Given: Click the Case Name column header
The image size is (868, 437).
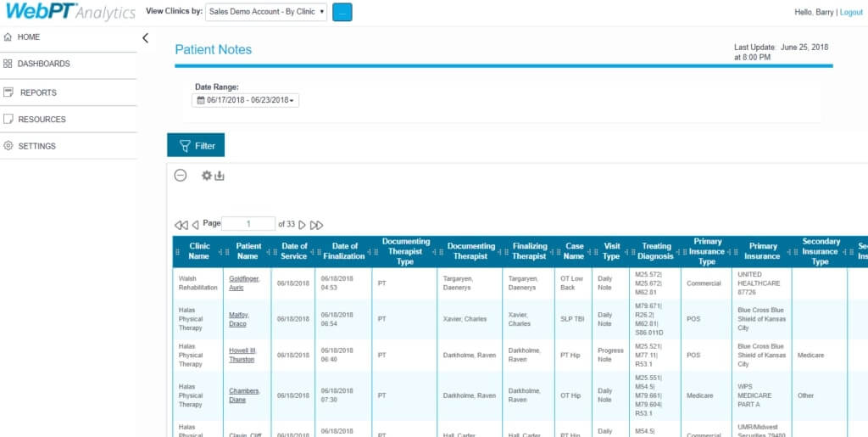Looking at the screenshot, I should 574,251.
